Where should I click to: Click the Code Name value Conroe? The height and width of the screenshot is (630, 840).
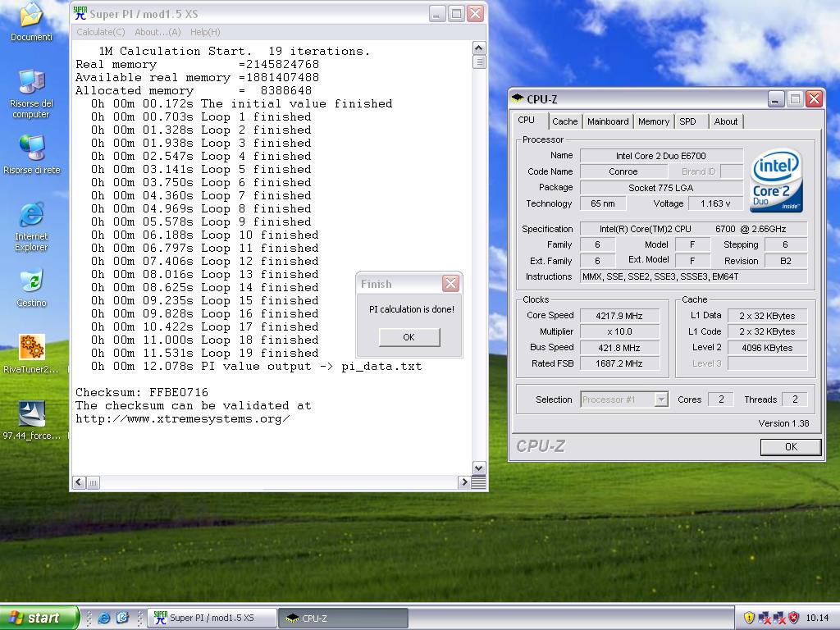623,171
